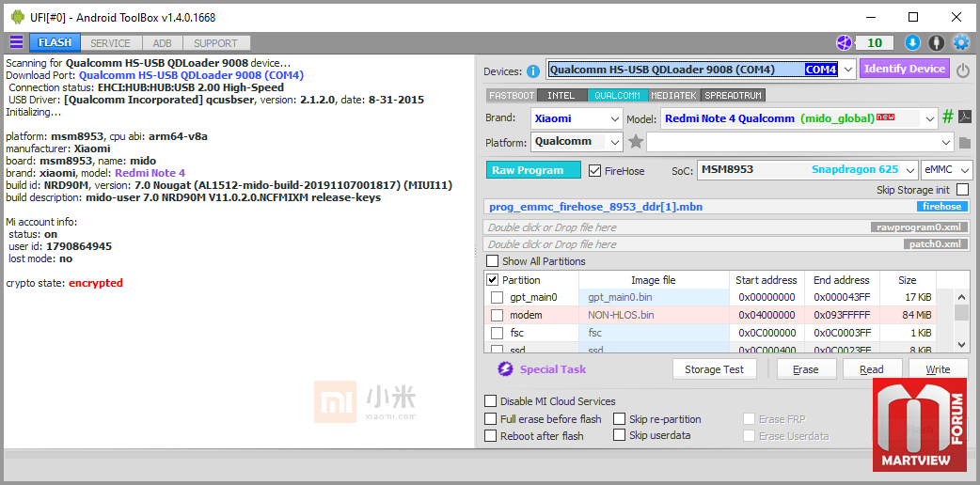Click the Storage Test button
980x485 pixels.
[x=715, y=368]
